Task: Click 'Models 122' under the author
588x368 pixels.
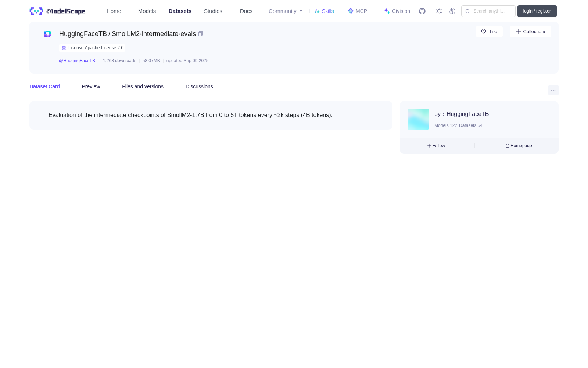Action: coord(446,125)
